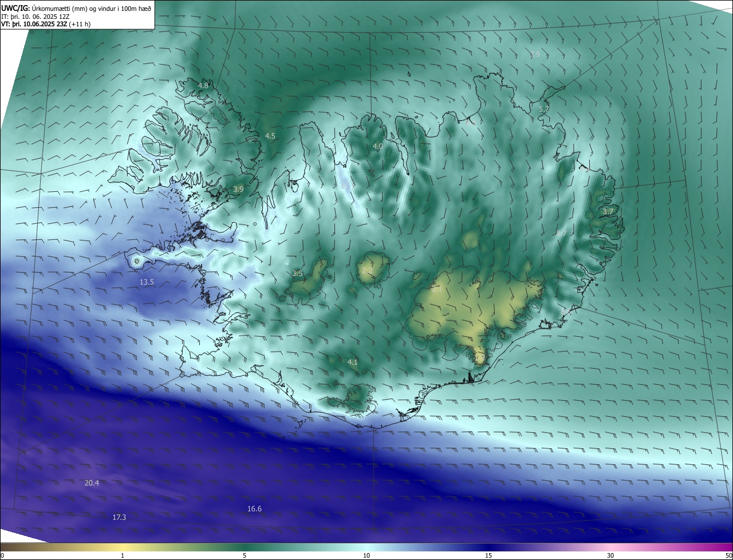Click the 17.3 value label

[119, 518]
